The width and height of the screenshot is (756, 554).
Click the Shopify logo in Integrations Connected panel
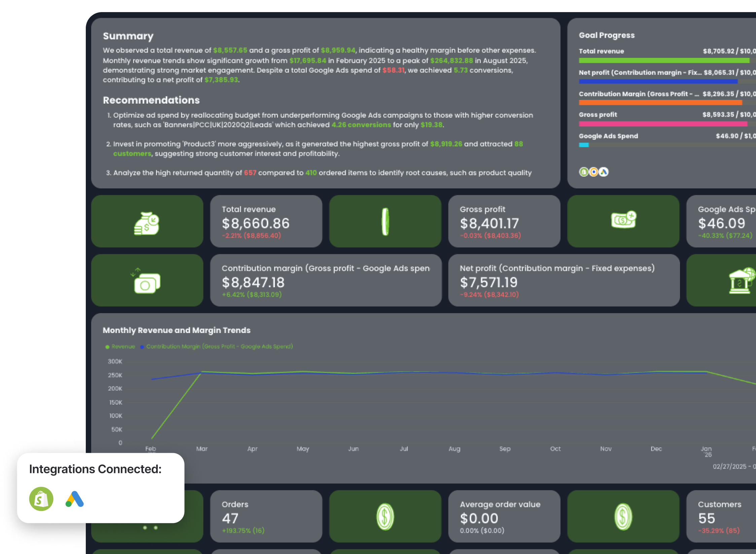41,500
